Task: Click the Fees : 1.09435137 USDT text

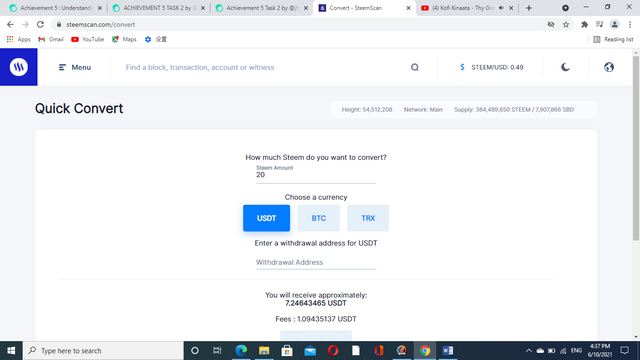Action: 316,319
